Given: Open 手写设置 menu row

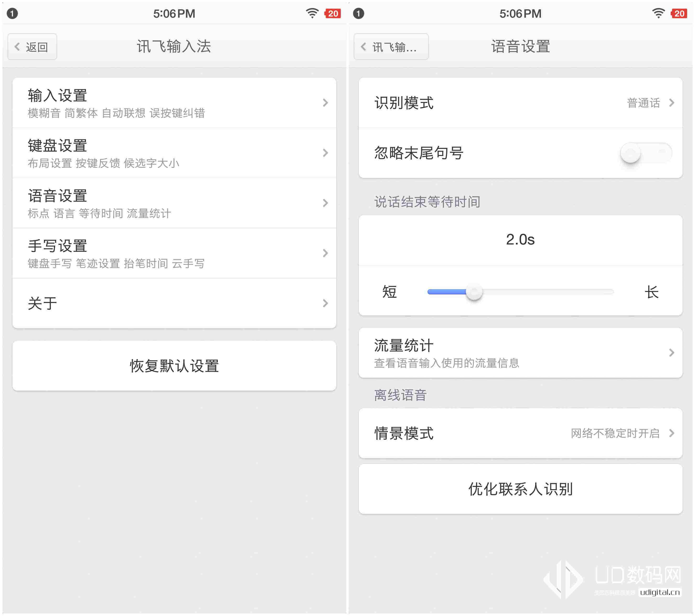Looking at the screenshot, I should point(174,253).
